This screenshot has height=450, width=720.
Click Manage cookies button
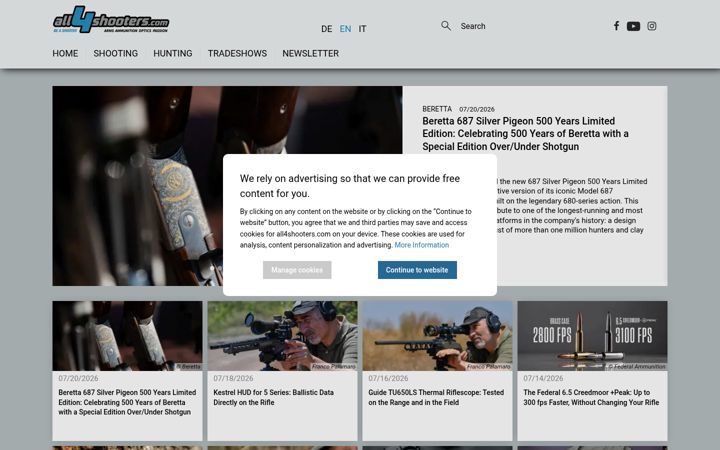click(x=297, y=270)
